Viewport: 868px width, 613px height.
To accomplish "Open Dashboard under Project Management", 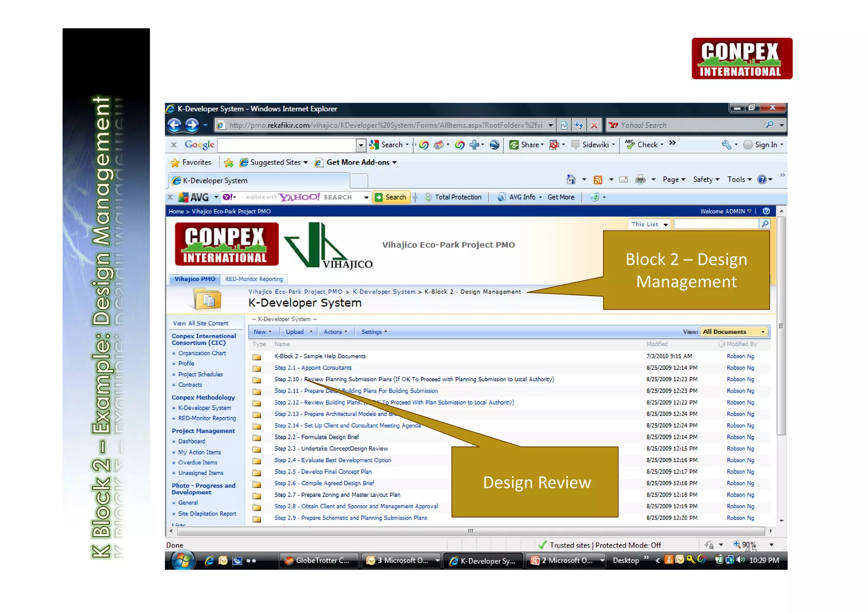I will click(x=191, y=441).
